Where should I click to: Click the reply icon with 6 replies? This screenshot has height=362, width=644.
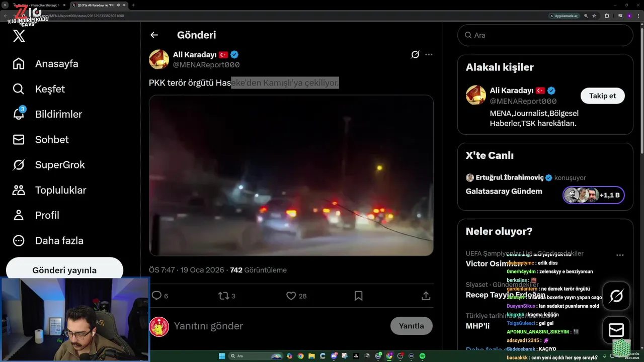[x=160, y=296]
